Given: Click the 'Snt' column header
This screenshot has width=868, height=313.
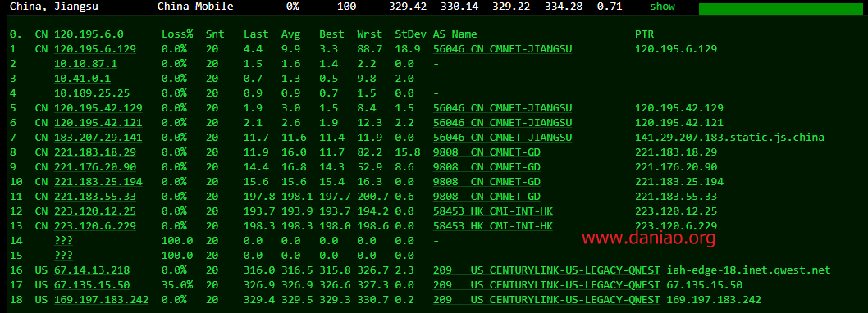Looking at the screenshot, I should (x=215, y=34).
